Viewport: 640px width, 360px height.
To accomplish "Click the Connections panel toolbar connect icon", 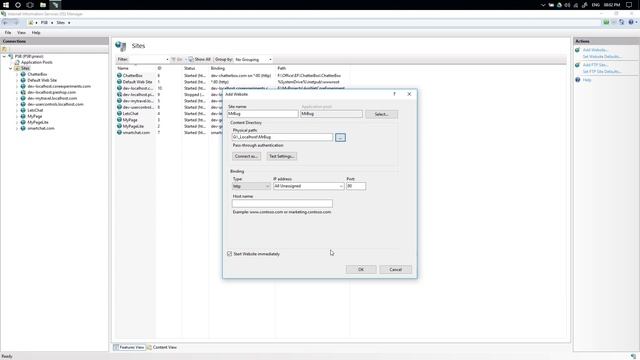I will click(x=4, y=49).
